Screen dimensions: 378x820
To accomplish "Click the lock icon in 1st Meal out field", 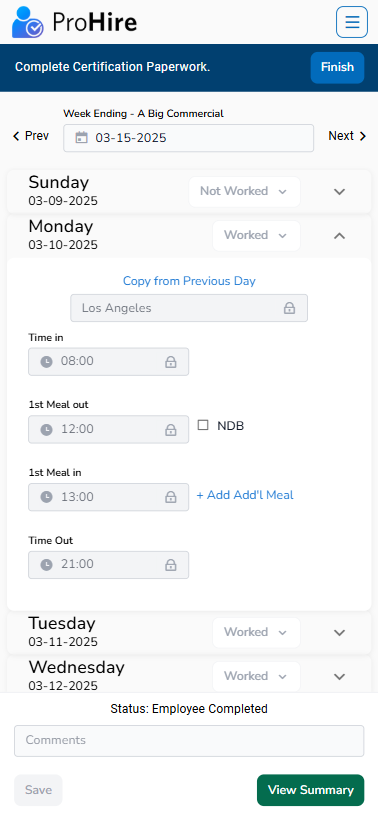I will pos(170,429).
